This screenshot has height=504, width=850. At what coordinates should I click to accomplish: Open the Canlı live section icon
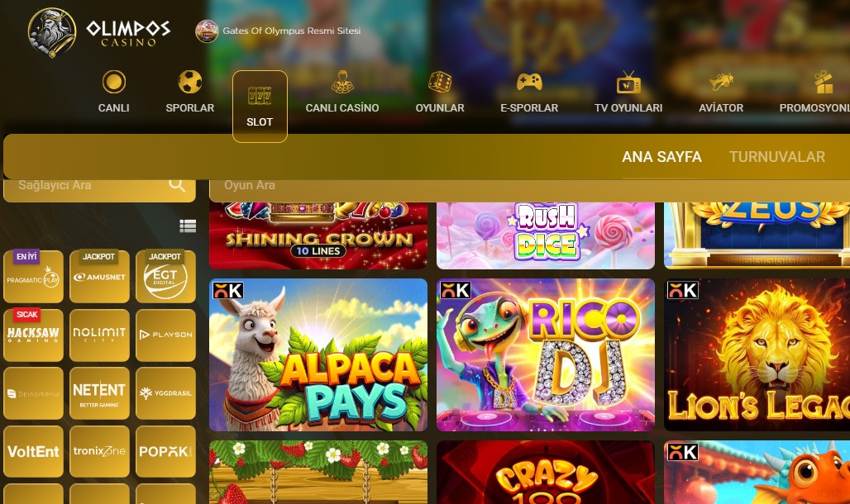pyautogui.click(x=114, y=82)
